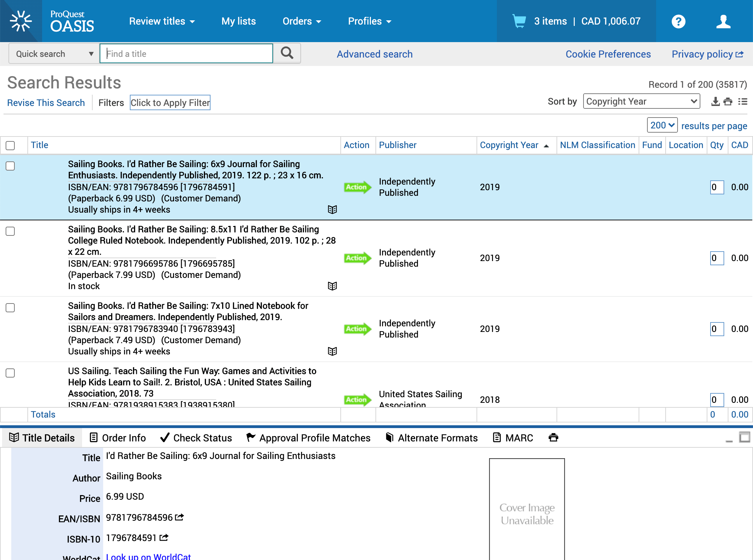753x560 pixels.
Task: Switch to the Alternate Formats tab
Action: pos(432,438)
